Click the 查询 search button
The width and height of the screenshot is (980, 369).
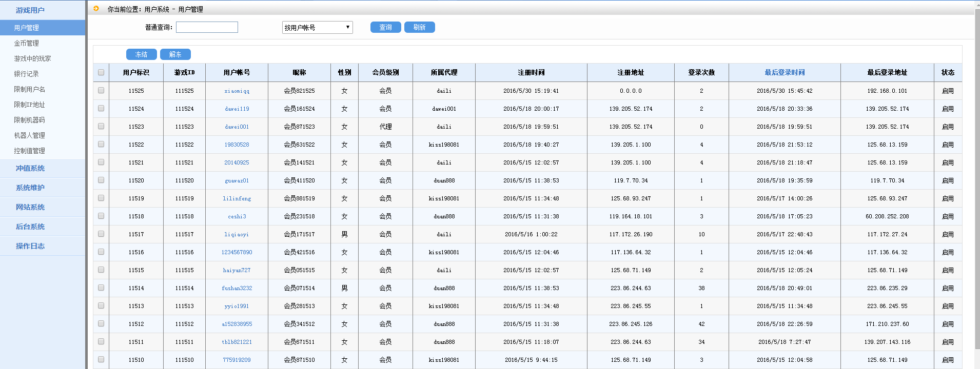click(385, 28)
